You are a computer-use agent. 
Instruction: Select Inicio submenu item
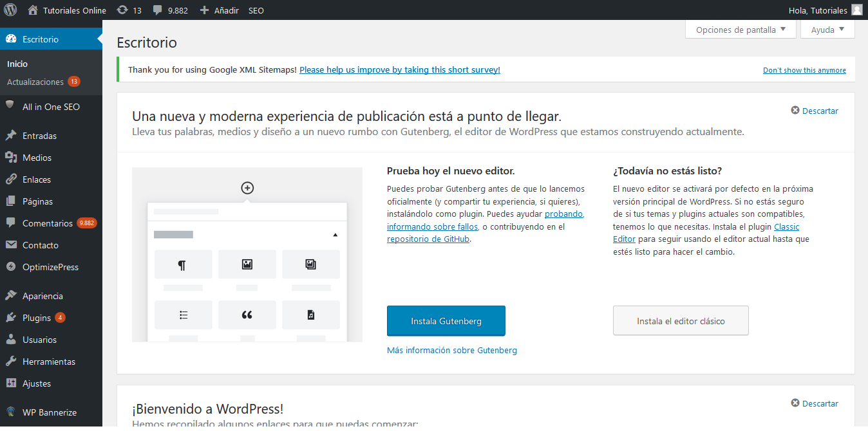(17, 64)
